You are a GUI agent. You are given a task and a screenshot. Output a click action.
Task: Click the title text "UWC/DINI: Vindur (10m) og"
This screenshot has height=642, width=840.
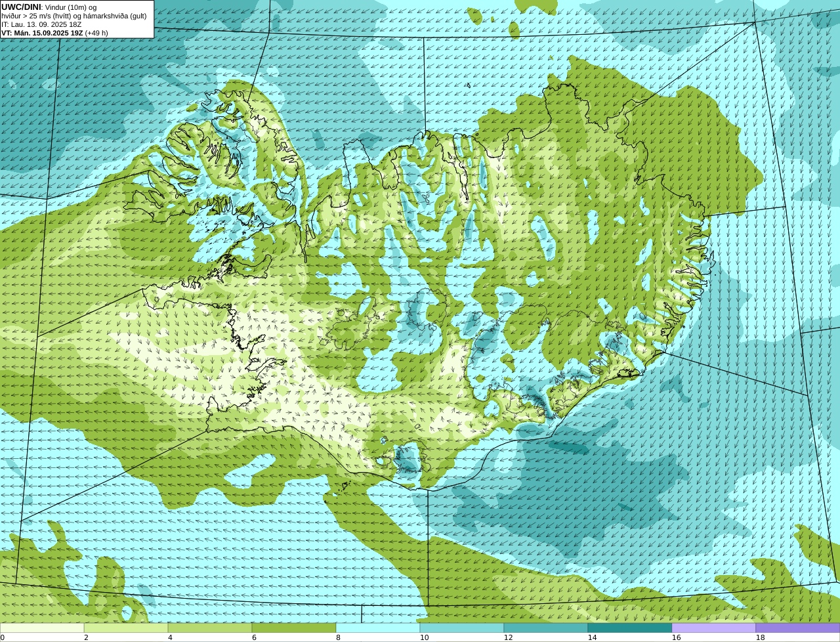tap(49, 7)
